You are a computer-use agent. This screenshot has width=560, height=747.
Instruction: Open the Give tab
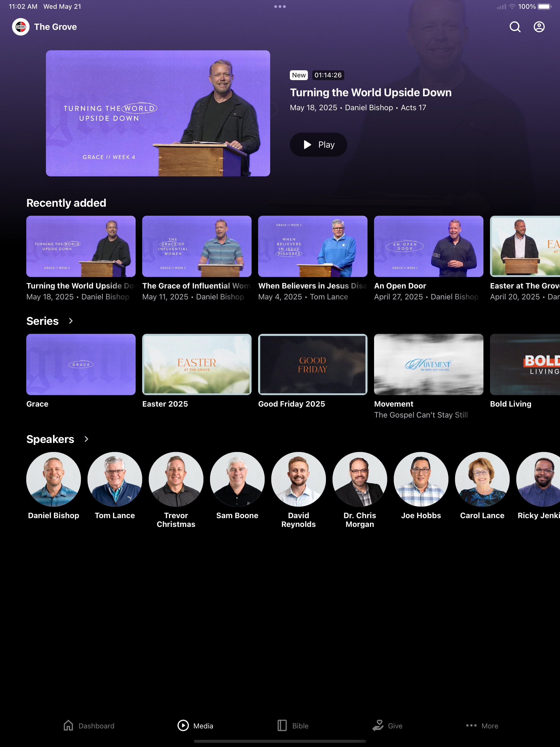coord(387,725)
